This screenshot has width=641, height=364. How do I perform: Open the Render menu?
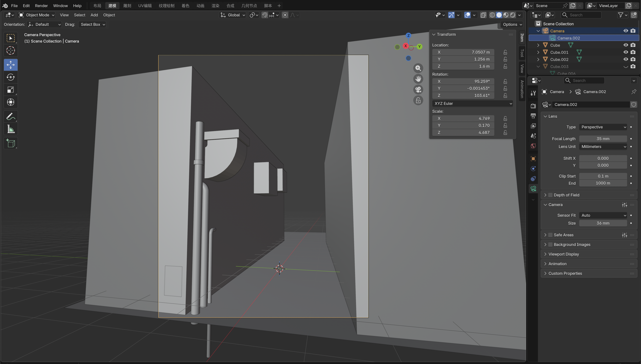41,6
